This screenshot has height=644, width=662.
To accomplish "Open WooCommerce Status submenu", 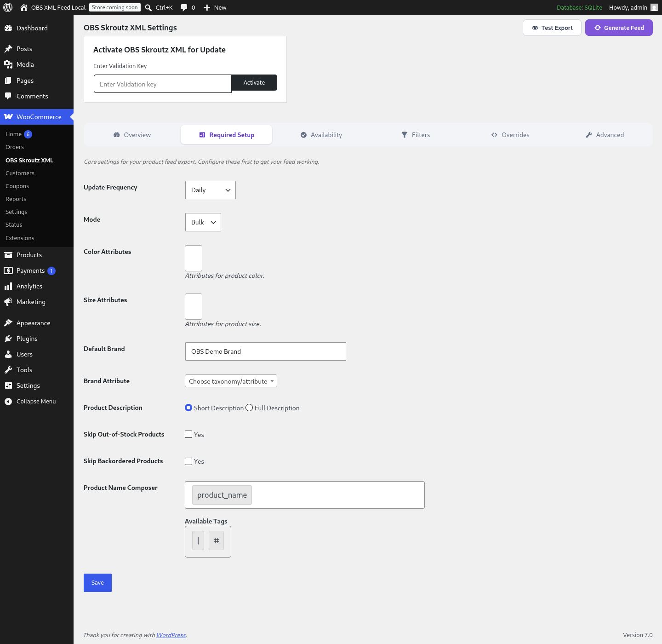I will [x=14, y=225].
